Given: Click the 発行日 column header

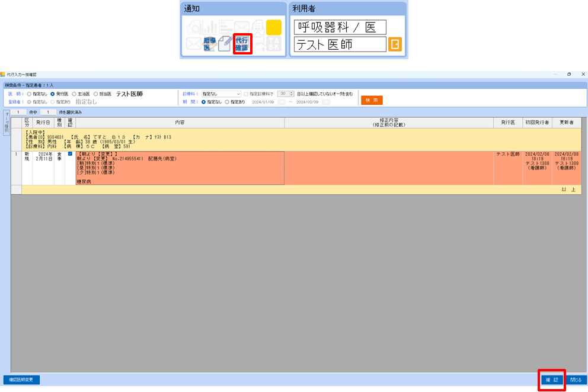Looking at the screenshot, I should [43, 123].
